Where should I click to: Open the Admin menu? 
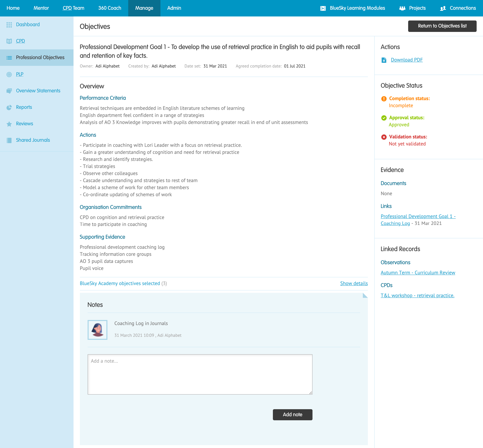(x=174, y=8)
